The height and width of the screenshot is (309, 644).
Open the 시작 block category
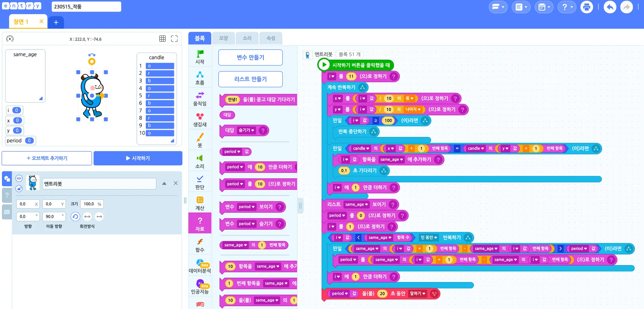pos(200,57)
